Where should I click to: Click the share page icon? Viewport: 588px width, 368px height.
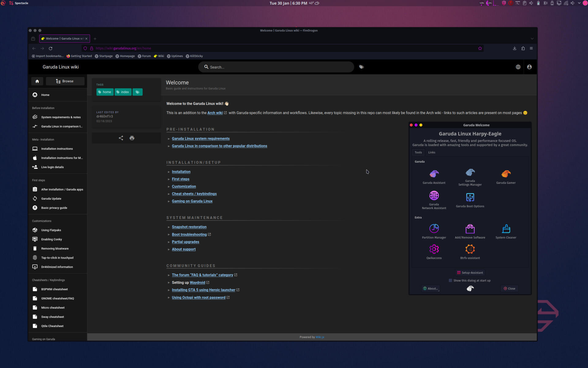(x=121, y=138)
